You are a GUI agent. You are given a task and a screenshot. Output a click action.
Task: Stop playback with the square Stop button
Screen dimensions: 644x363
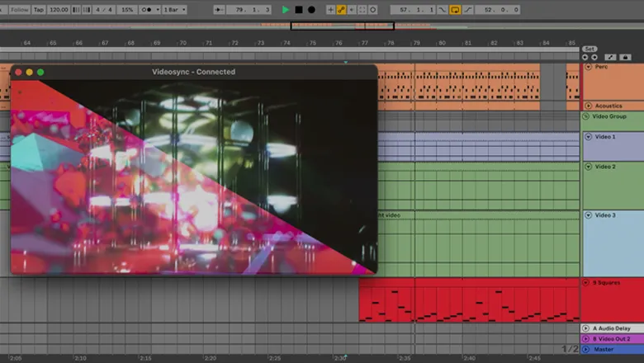(299, 9)
